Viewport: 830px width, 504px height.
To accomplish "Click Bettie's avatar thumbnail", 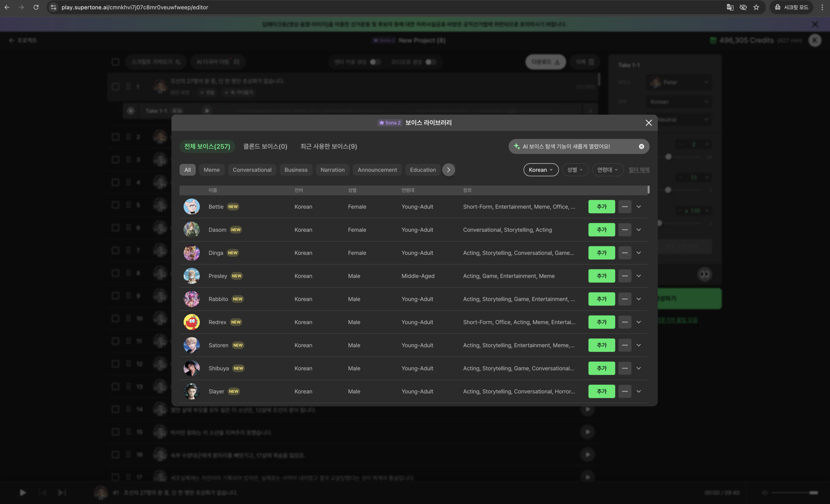I will (191, 207).
